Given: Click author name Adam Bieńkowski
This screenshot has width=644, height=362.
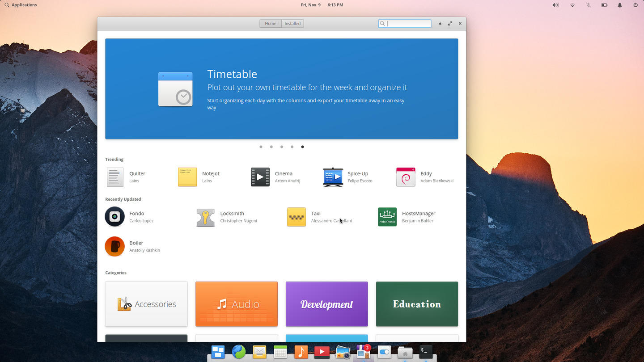Looking at the screenshot, I should 437,181.
